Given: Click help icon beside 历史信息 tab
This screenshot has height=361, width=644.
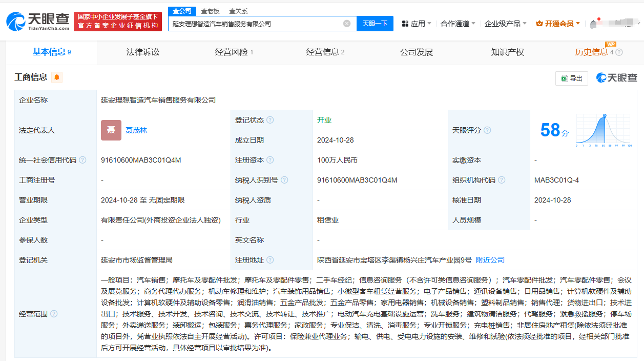Looking at the screenshot, I should click(x=619, y=52).
